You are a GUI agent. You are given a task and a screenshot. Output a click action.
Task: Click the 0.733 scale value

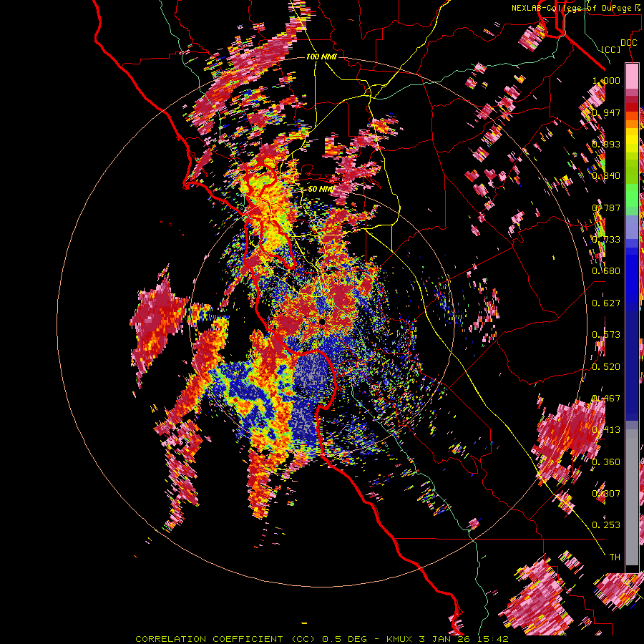606,240
